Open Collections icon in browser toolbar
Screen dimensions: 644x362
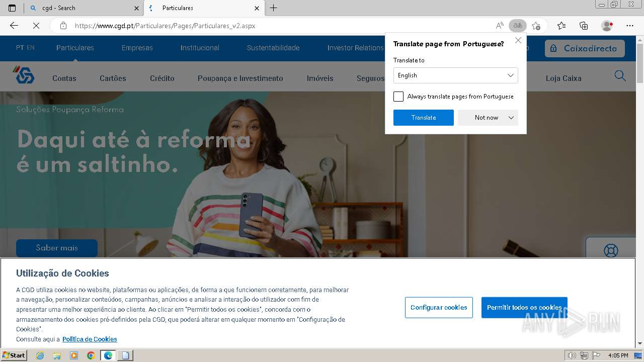click(x=584, y=26)
